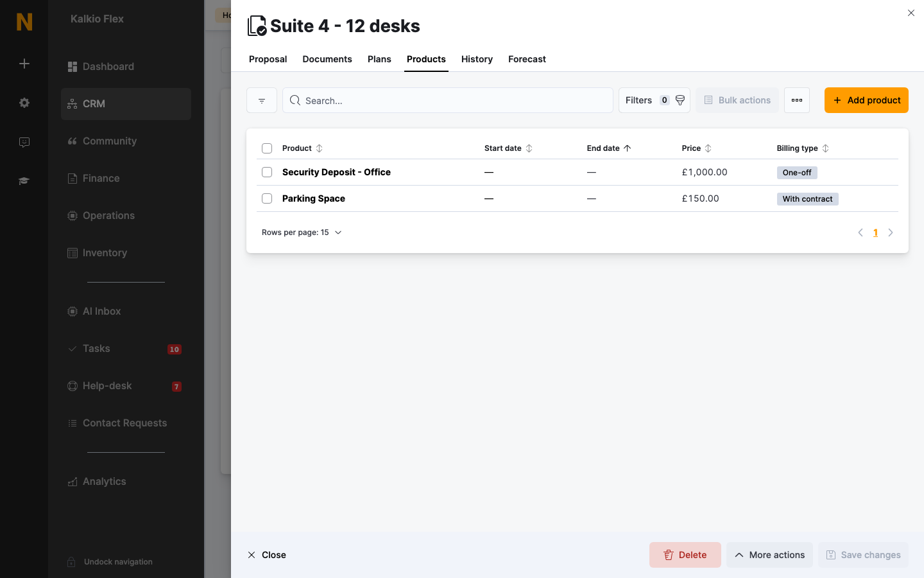Click the Add product button
Screen dimensions: 924x578
pyautogui.click(x=866, y=100)
